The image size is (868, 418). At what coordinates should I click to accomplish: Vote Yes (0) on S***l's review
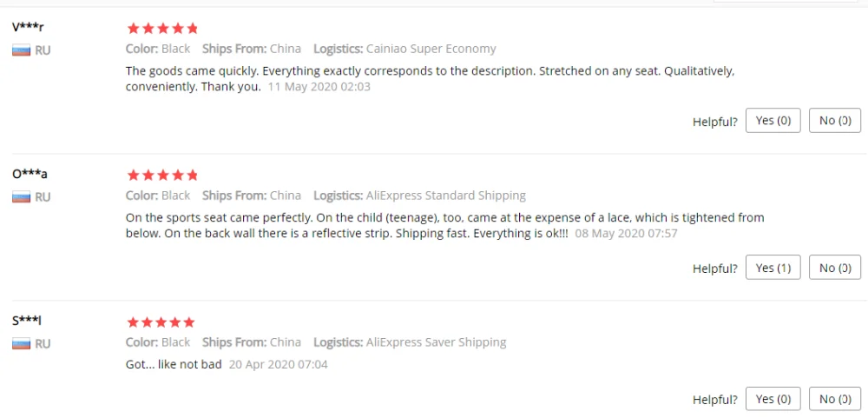(x=773, y=399)
